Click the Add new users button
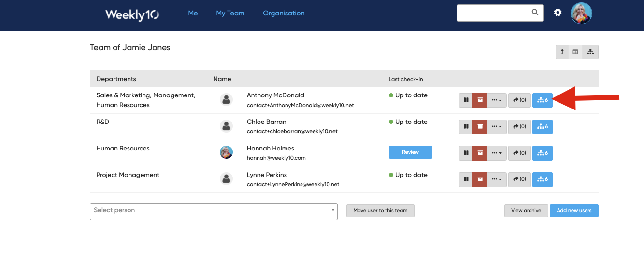The height and width of the screenshot is (272, 644). (x=574, y=211)
